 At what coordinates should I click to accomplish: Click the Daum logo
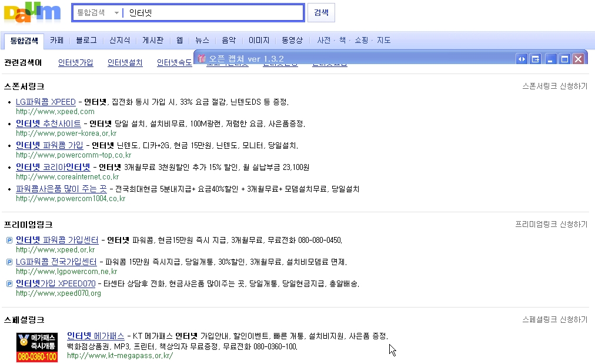(x=32, y=14)
